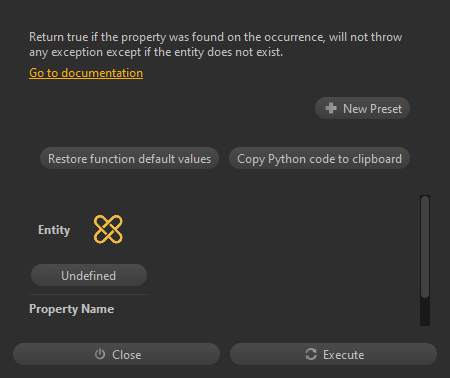Click empty parameter area right of Entity icon

(267, 230)
